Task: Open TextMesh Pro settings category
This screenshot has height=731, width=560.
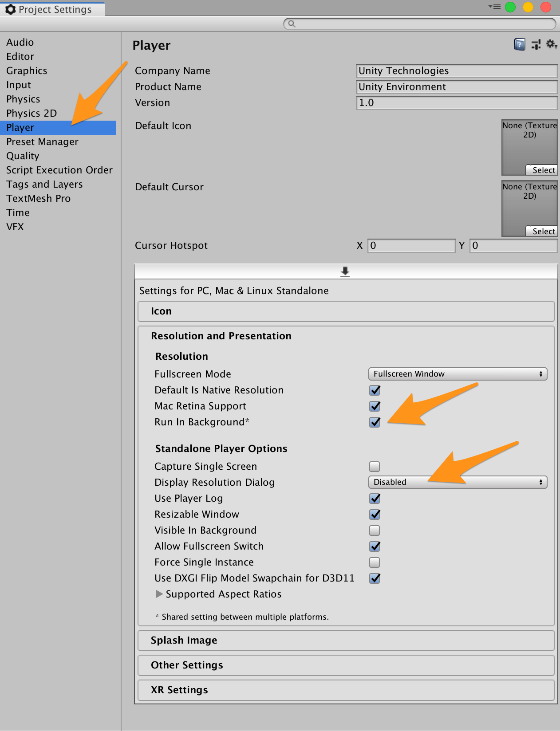Action: [x=58, y=199]
